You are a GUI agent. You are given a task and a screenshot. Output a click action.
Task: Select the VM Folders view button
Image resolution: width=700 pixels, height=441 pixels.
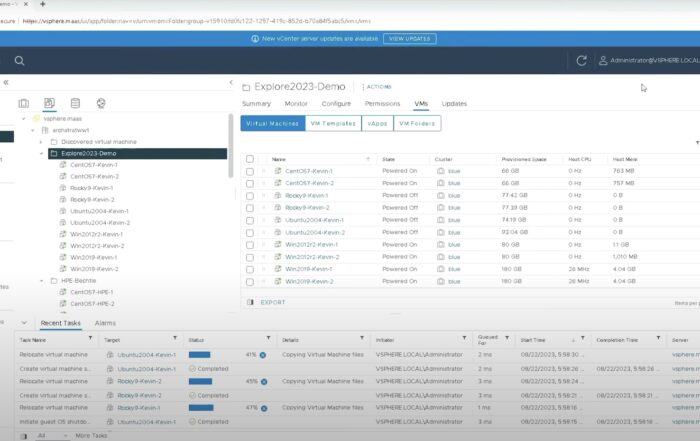click(417, 123)
